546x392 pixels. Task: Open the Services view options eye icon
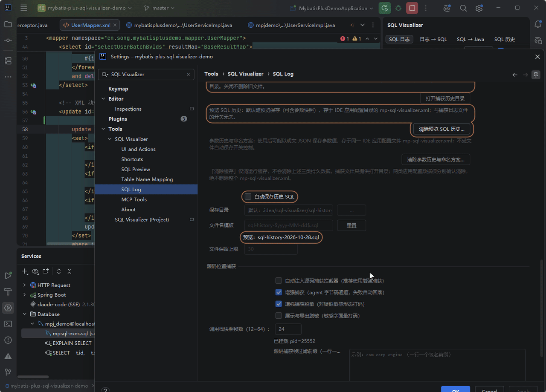(x=35, y=271)
